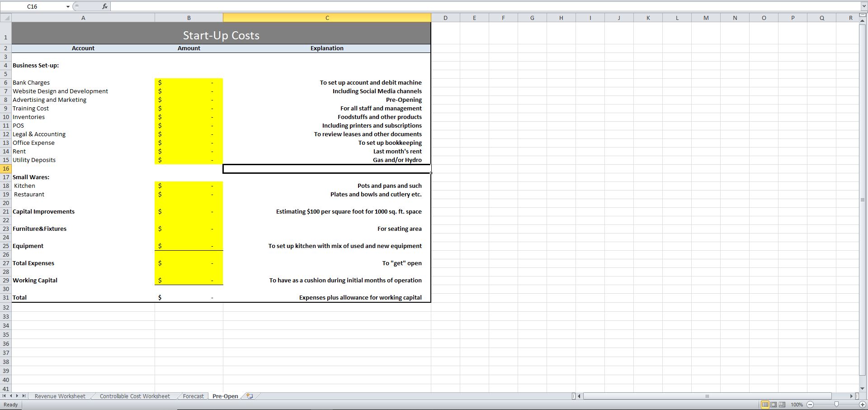Click the zoom in plus icon
Image resolution: width=868 pixels, height=410 pixels.
(x=863, y=405)
